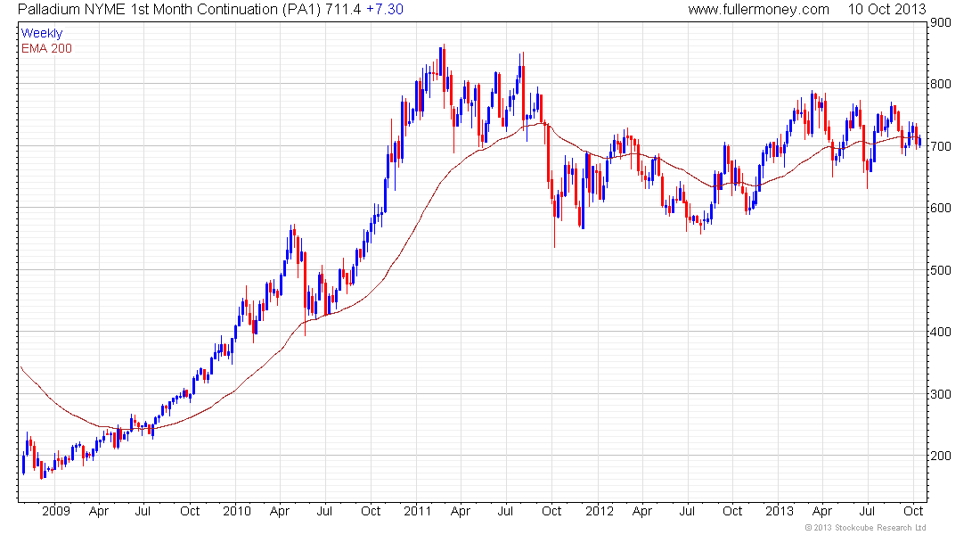The height and width of the screenshot is (535, 980).
Task: Click the 500 price axis label
Action: pyautogui.click(x=940, y=270)
